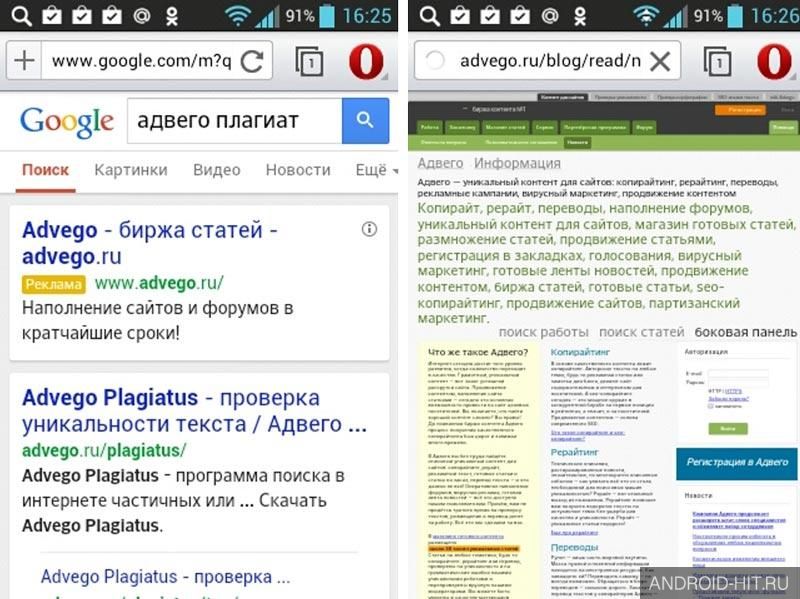Tap the Wi-Fi icon in left status bar

pyautogui.click(x=237, y=16)
